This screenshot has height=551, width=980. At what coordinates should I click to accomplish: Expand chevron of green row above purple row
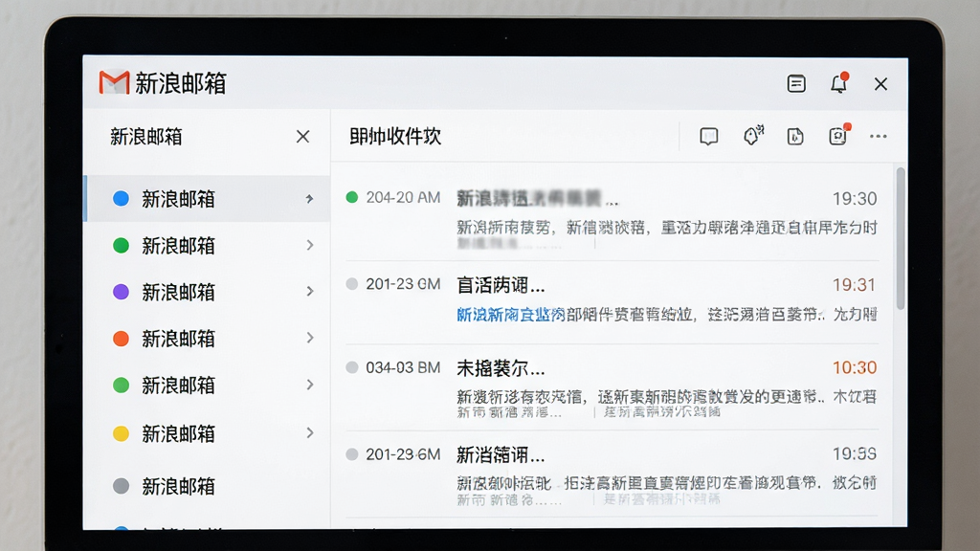coord(310,245)
